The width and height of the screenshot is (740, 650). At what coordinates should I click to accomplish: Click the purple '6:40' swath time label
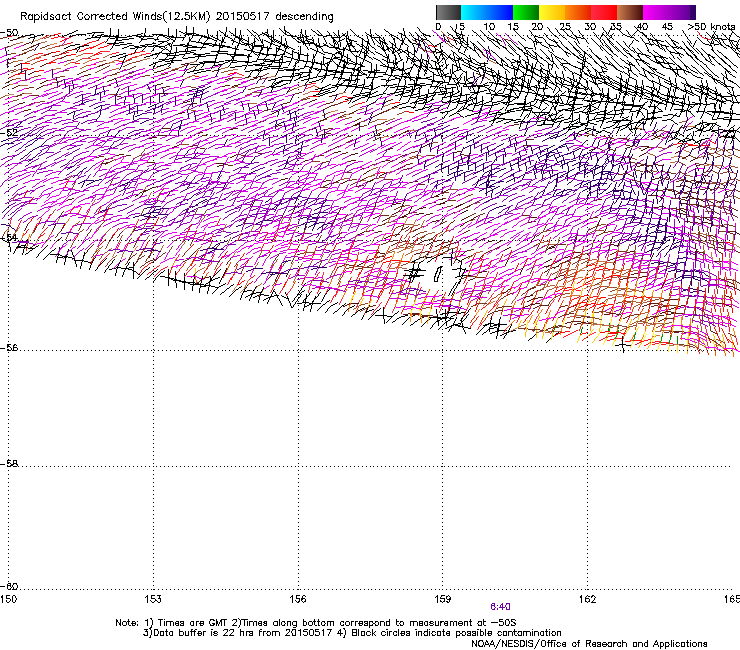pos(500,607)
